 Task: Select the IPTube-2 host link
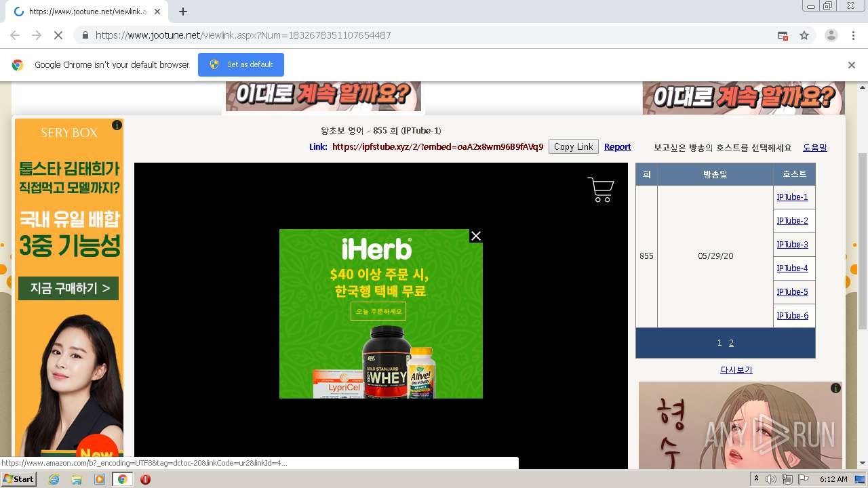[x=792, y=221]
